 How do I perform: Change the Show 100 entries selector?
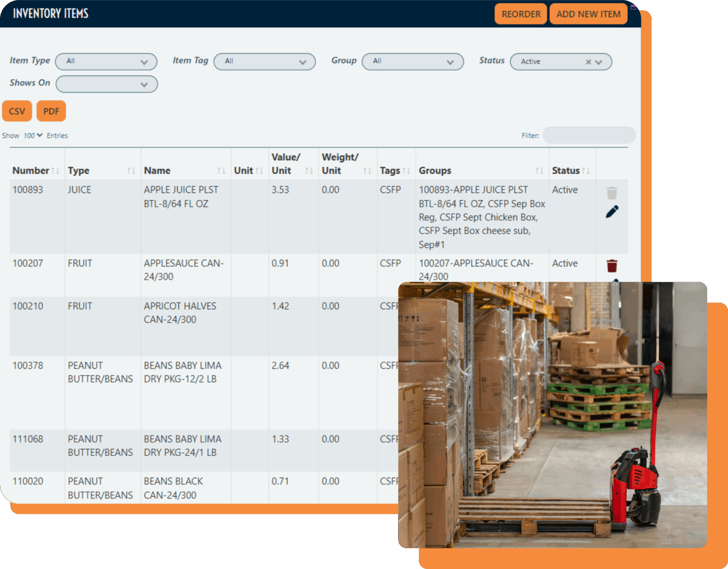pyautogui.click(x=33, y=136)
